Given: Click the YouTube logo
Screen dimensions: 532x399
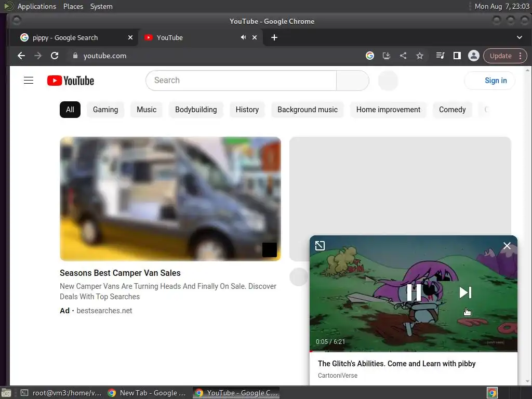Looking at the screenshot, I should [x=71, y=81].
